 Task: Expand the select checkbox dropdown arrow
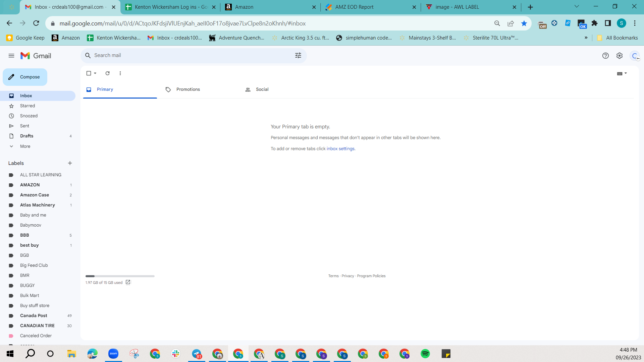[95, 73]
